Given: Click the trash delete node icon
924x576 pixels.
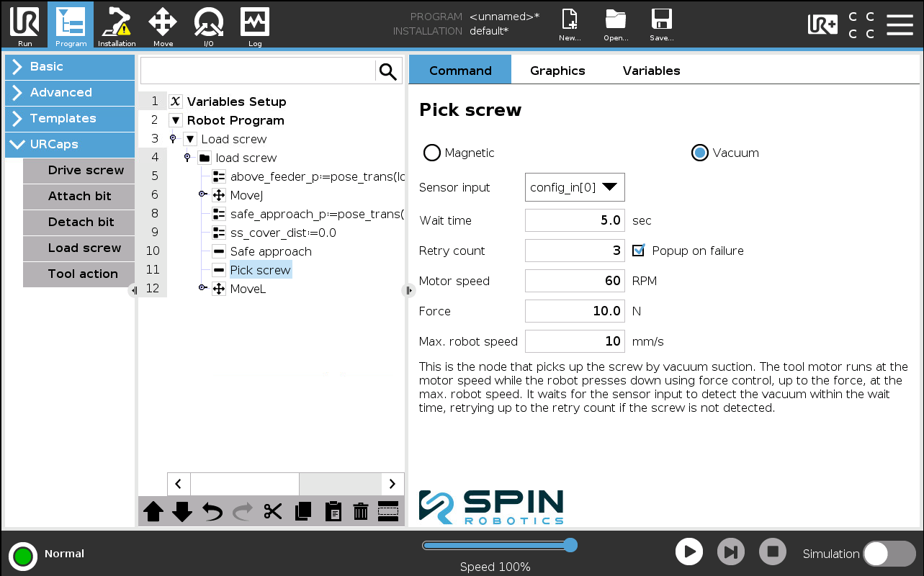Looking at the screenshot, I should click(x=361, y=512).
